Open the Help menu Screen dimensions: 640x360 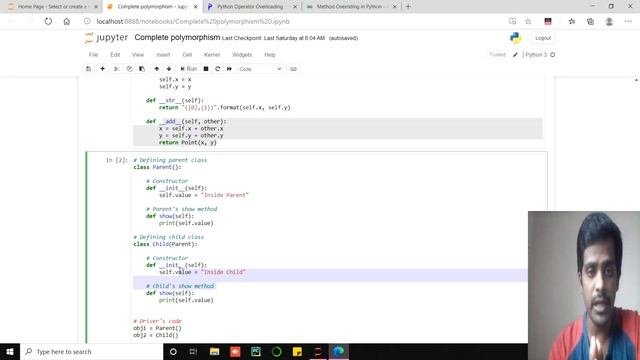270,55
